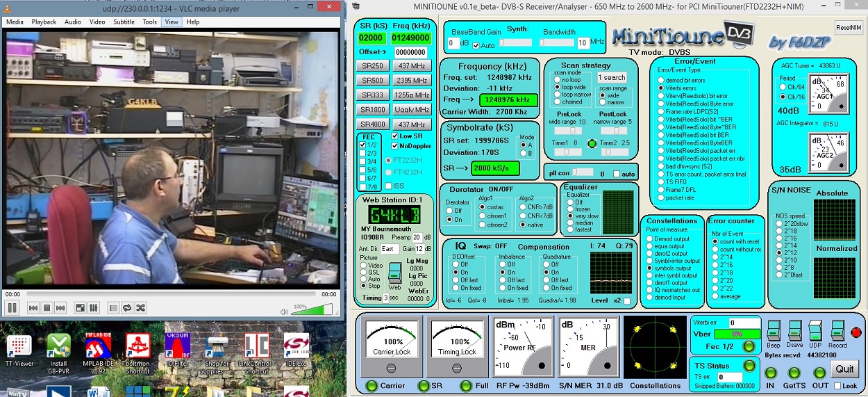Viewport: 868px width, 397px height.
Task: Tune to 1255p MHz preset
Action: coord(411,95)
